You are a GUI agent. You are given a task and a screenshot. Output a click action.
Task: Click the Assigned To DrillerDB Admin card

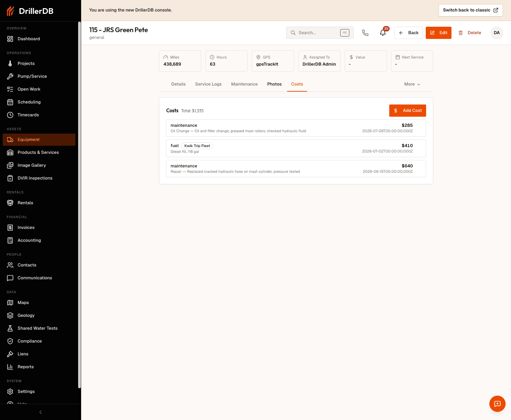319,61
